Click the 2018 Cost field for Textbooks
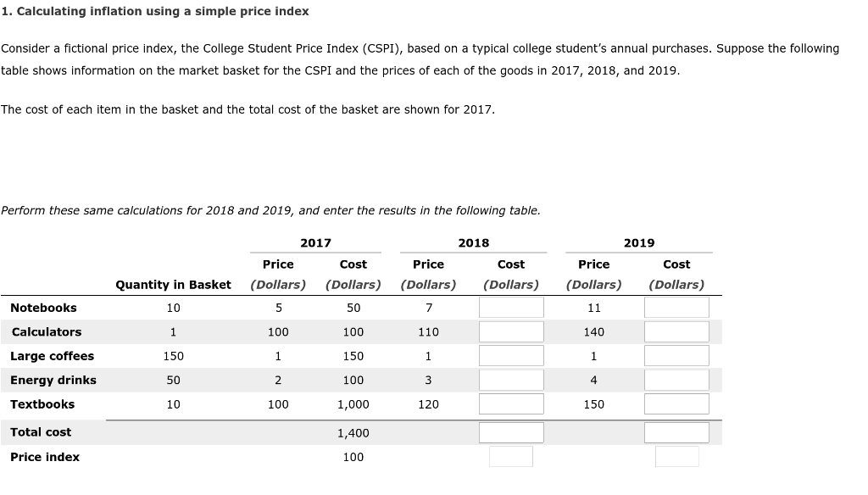Screen dimensions: 868x495 pos(511,403)
